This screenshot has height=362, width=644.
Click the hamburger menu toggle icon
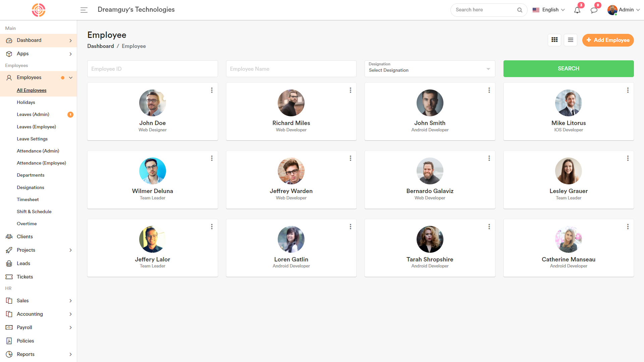[84, 10]
